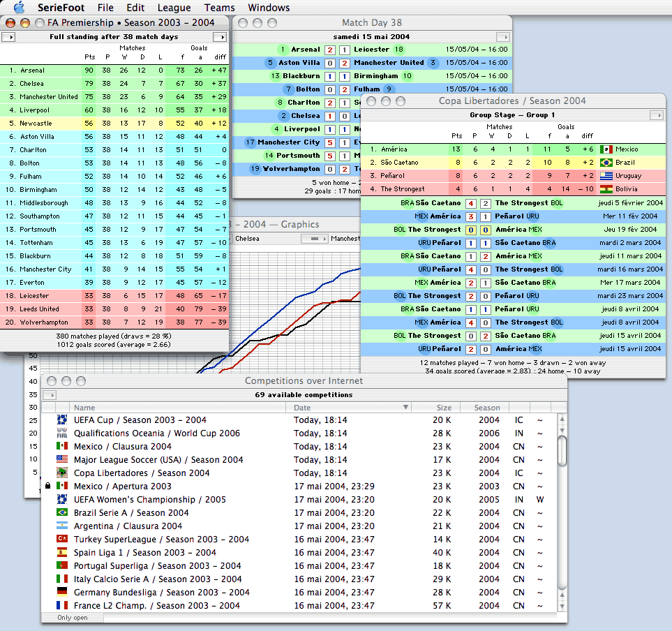
Task: Click the scroll thumb in the Competitions list
Action: pyautogui.click(x=562, y=450)
